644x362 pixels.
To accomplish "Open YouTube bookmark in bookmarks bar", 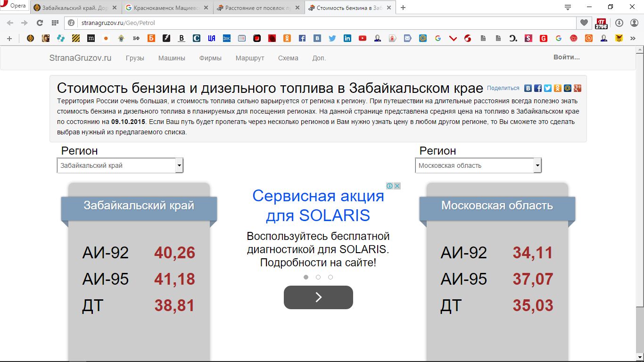I will (x=362, y=39).
